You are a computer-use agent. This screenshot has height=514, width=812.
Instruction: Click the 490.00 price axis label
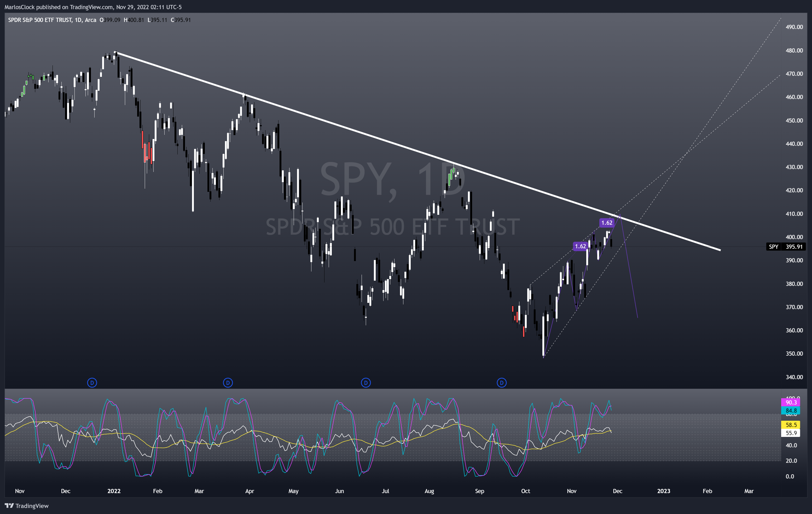(x=794, y=27)
